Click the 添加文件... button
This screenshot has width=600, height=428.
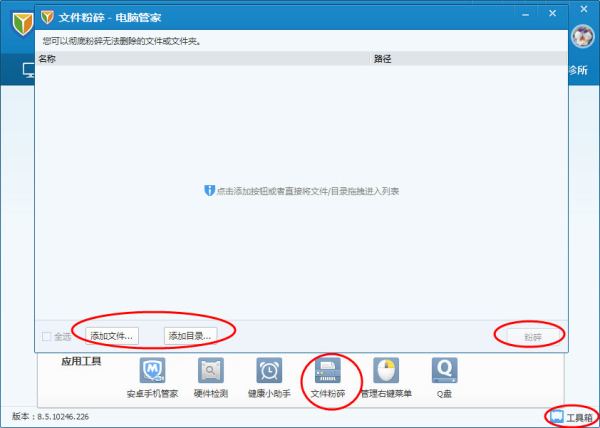point(112,336)
